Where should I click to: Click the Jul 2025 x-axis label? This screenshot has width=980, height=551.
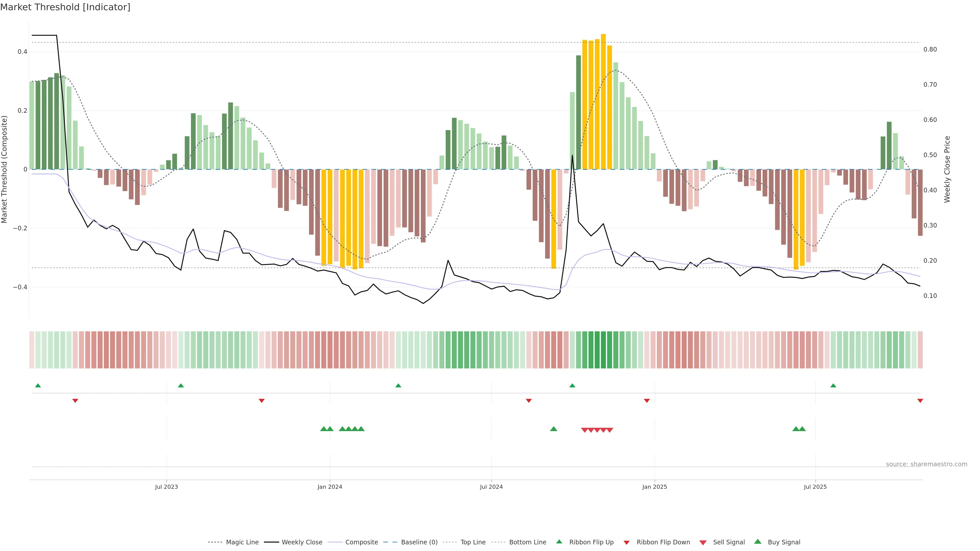click(815, 487)
